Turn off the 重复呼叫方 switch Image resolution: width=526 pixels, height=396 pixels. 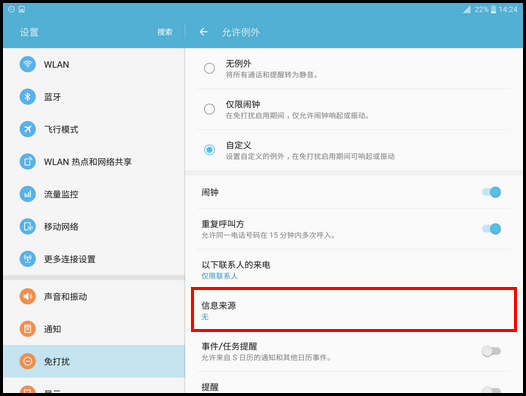click(491, 229)
